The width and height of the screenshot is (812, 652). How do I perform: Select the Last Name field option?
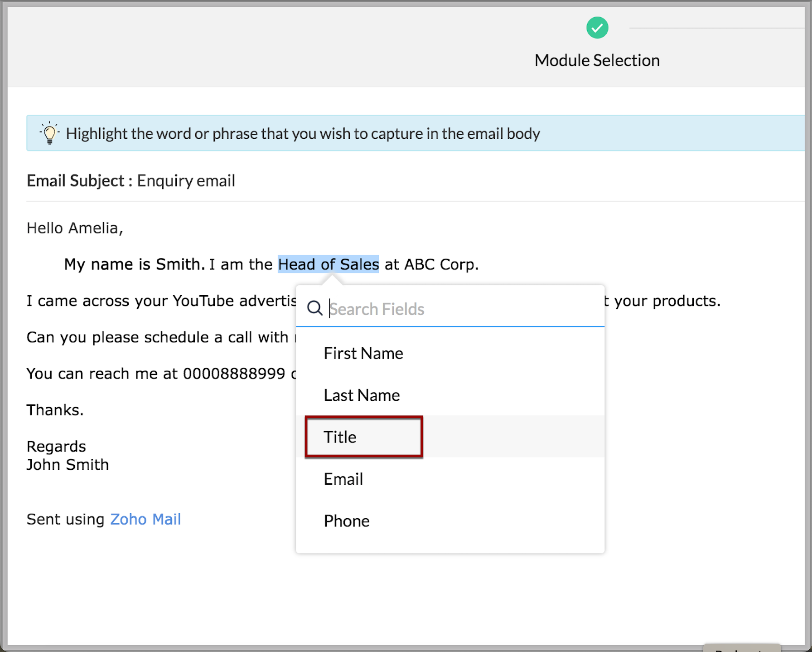click(x=450, y=395)
